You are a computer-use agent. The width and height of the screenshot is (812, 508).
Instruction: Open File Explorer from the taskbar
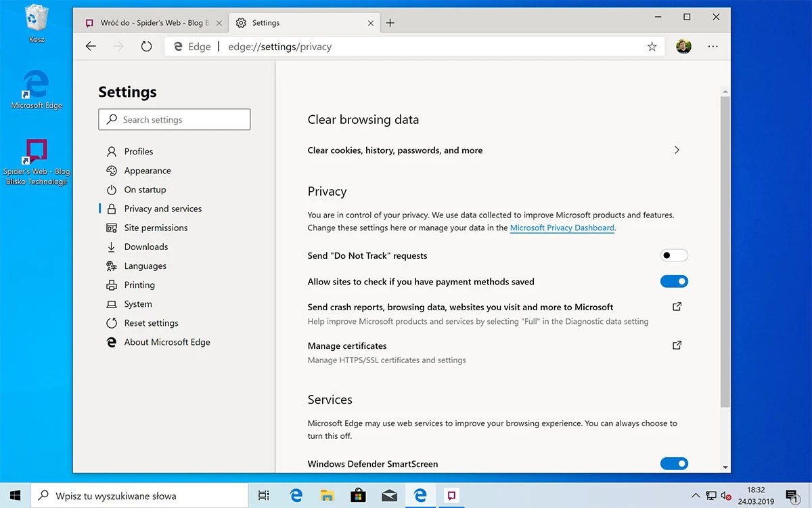(x=327, y=496)
